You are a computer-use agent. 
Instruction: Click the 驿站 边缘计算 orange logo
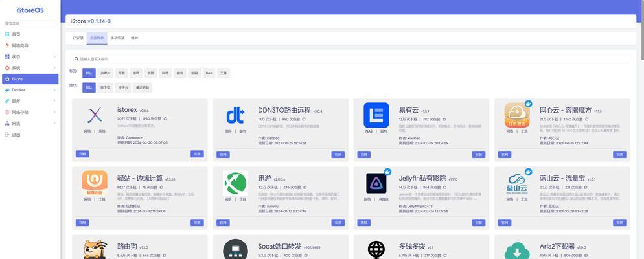(x=95, y=183)
